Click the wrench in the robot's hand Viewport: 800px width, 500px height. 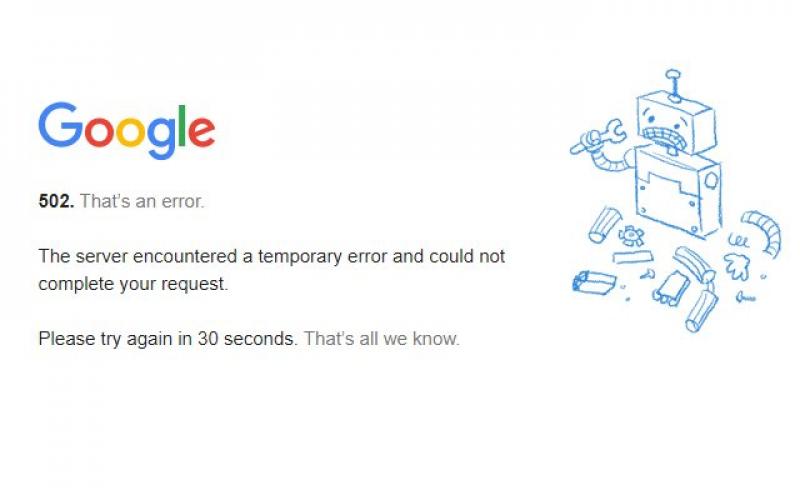tap(598, 136)
